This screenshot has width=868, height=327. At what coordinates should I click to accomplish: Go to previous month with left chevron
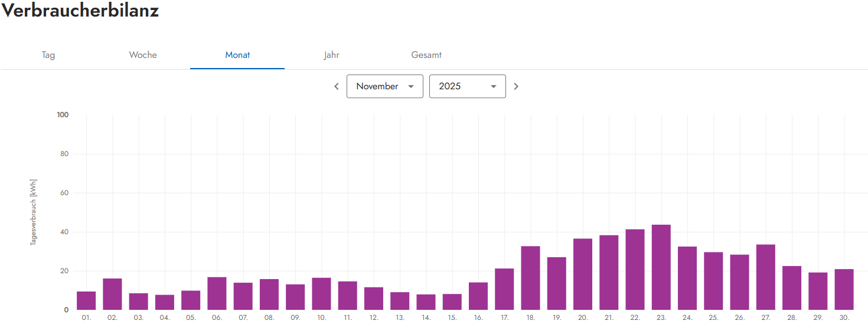[337, 86]
